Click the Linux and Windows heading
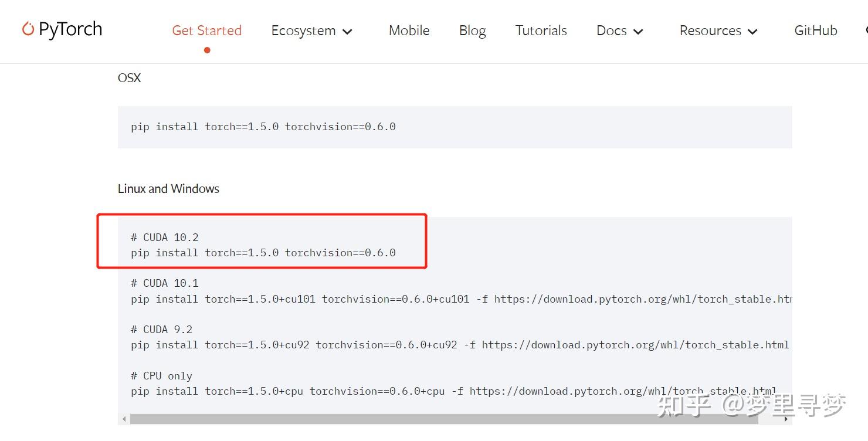 click(x=168, y=189)
